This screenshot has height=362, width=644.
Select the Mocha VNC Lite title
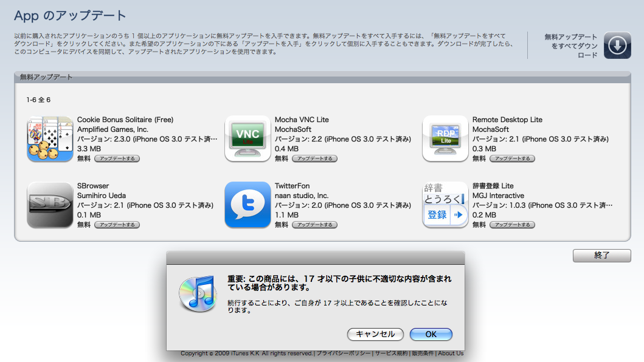click(x=302, y=120)
